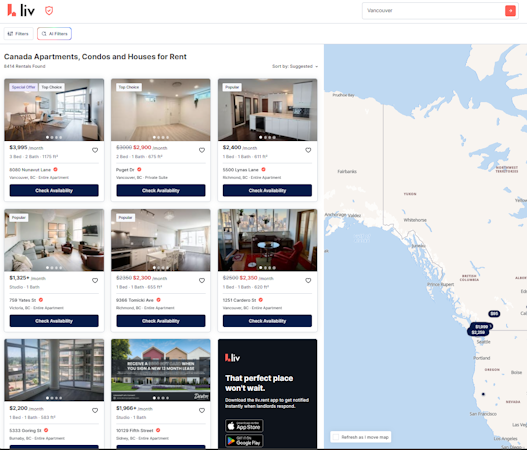The width and height of the screenshot is (527, 450).
Task: Click verified badge next to 9366 Tomicki Ave
Action: 158,300
